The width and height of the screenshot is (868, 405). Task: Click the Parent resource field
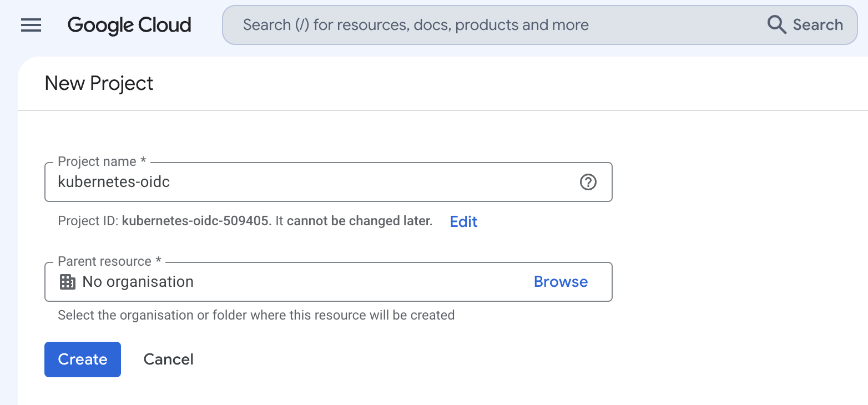pyautogui.click(x=328, y=282)
